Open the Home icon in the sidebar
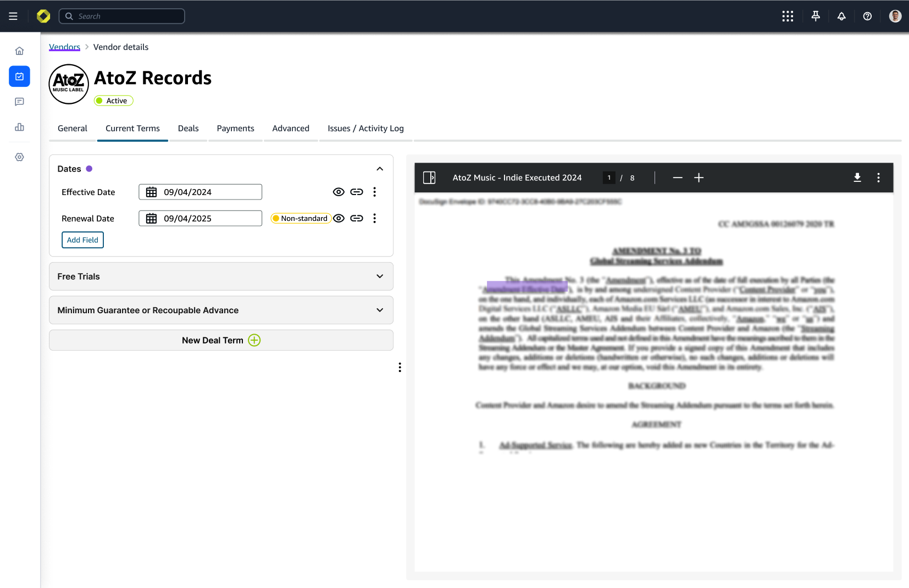Viewport: 909px width, 588px height. pyautogui.click(x=19, y=51)
